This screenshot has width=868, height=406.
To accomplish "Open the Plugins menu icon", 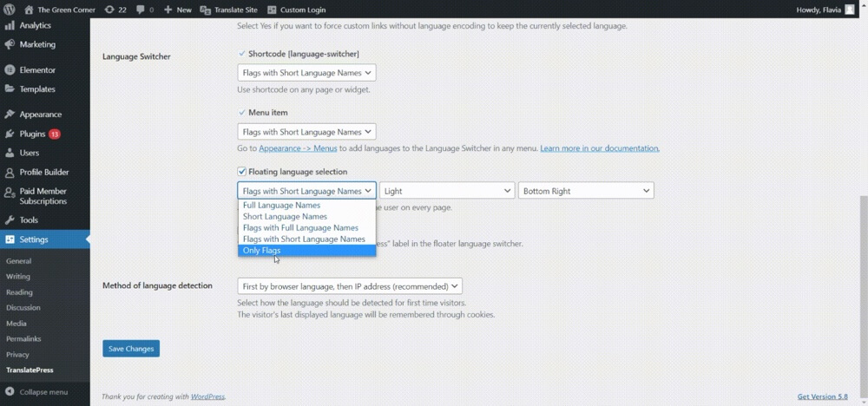I will (9, 134).
